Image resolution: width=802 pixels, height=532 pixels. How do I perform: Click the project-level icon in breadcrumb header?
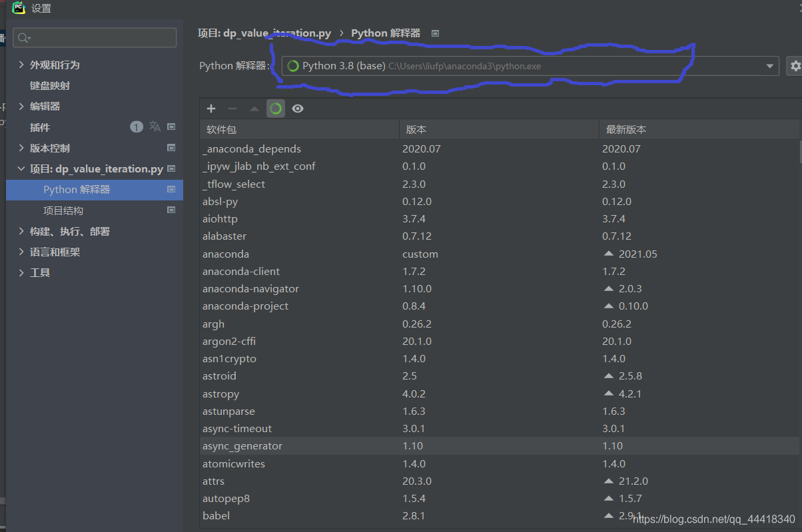(436, 33)
